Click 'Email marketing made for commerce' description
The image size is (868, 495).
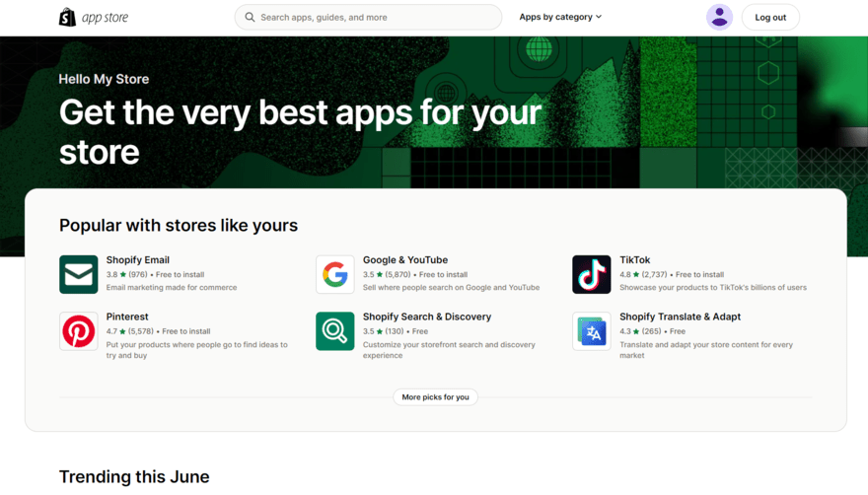(172, 287)
